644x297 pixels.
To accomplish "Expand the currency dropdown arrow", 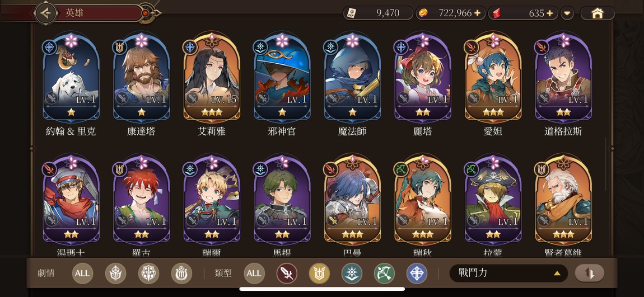I will click(x=567, y=13).
